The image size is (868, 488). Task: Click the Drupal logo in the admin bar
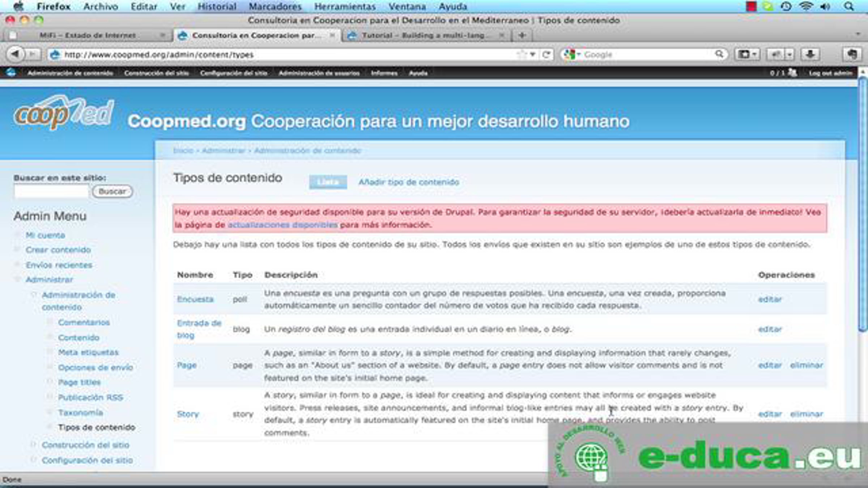11,73
